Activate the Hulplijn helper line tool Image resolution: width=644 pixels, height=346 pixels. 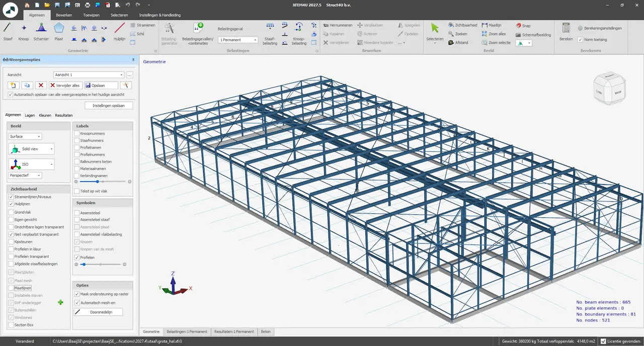(119, 31)
